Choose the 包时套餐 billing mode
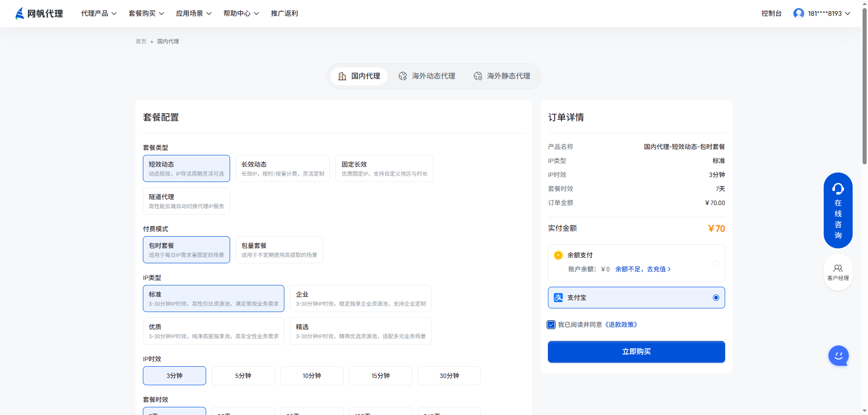The height and width of the screenshot is (415, 868). 186,250
